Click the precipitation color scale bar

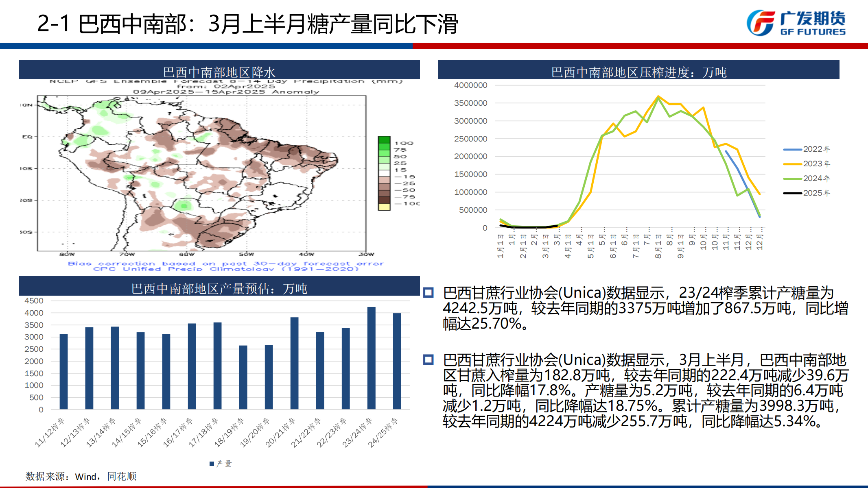point(384,173)
